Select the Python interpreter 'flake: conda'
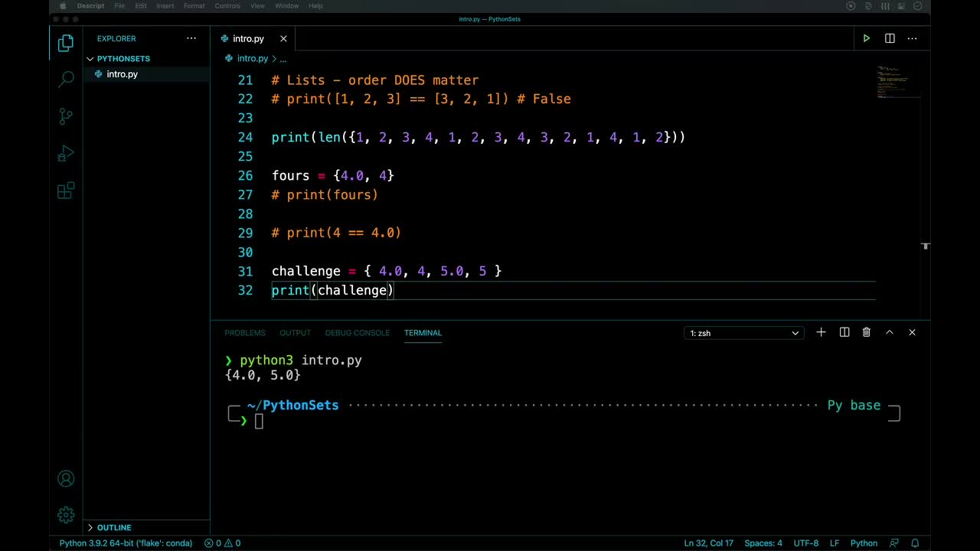Screen dimensions: 980x551 click(125, 543)
